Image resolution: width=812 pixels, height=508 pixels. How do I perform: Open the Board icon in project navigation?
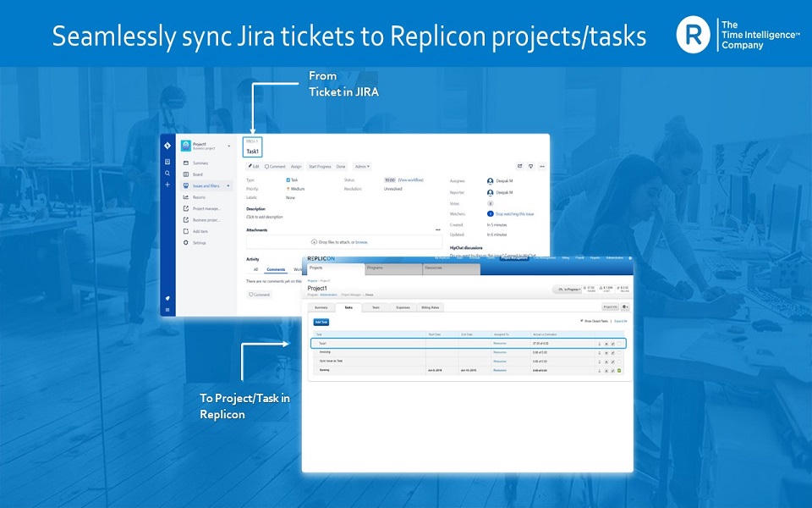186,174
